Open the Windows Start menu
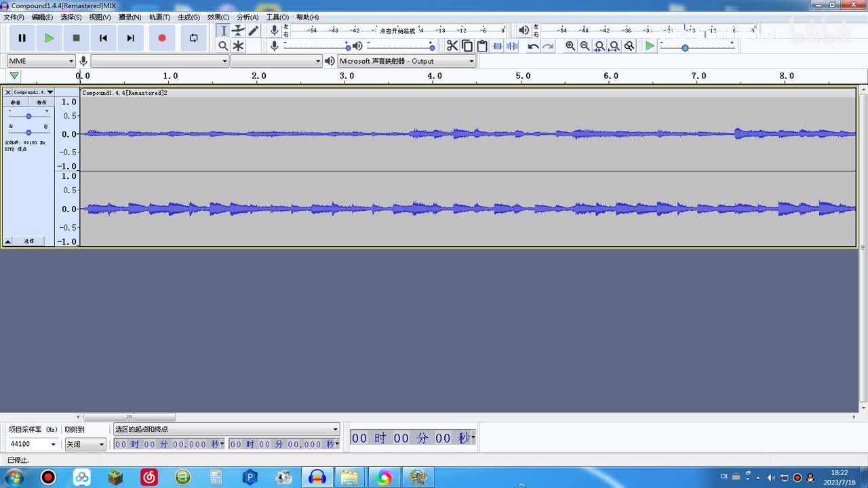868x488 pixels. coord(14,477)
